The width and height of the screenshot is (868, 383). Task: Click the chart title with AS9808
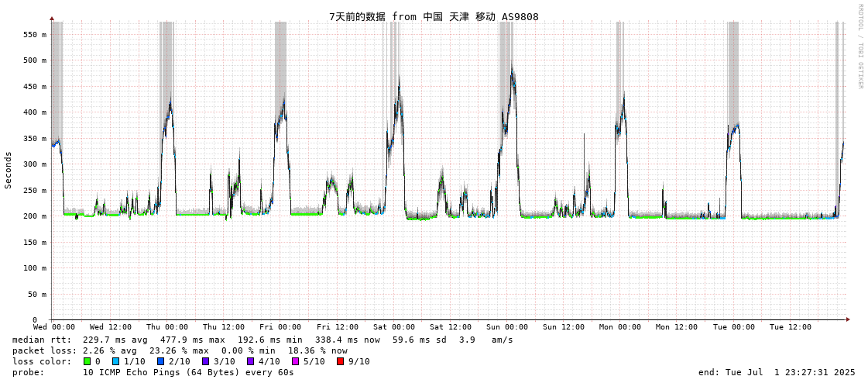point(434,16)
